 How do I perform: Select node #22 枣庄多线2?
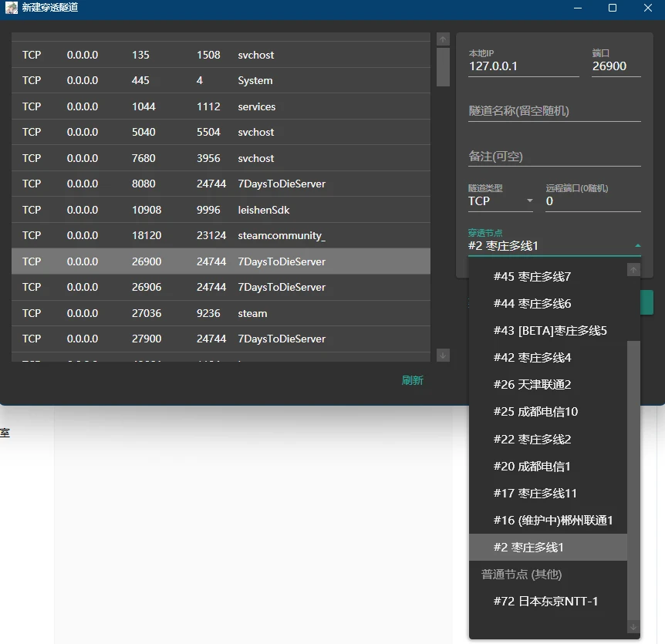548,439
